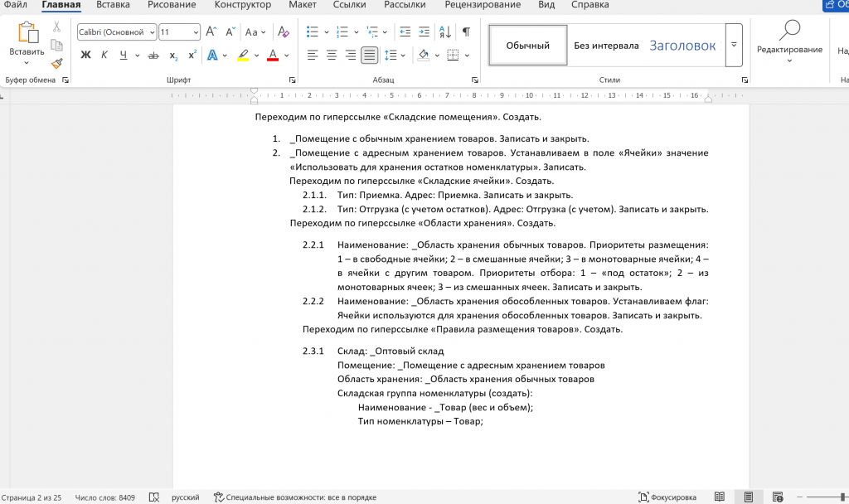Select the Заголовок style
Image resolution: width=849 pixels, height=504 pixels.
[x=683, y=46]
